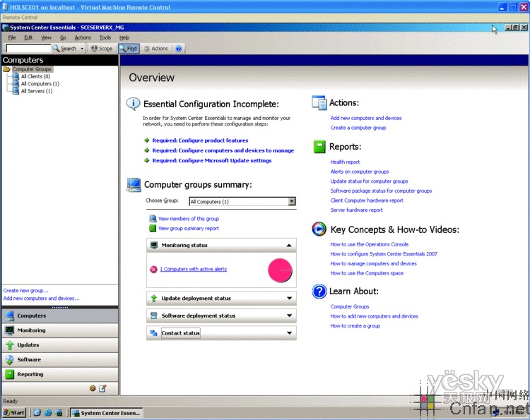Viewport: 530px width, 420px height.
Task: Click the Contact status icon
Action: [x=154, y=333]
